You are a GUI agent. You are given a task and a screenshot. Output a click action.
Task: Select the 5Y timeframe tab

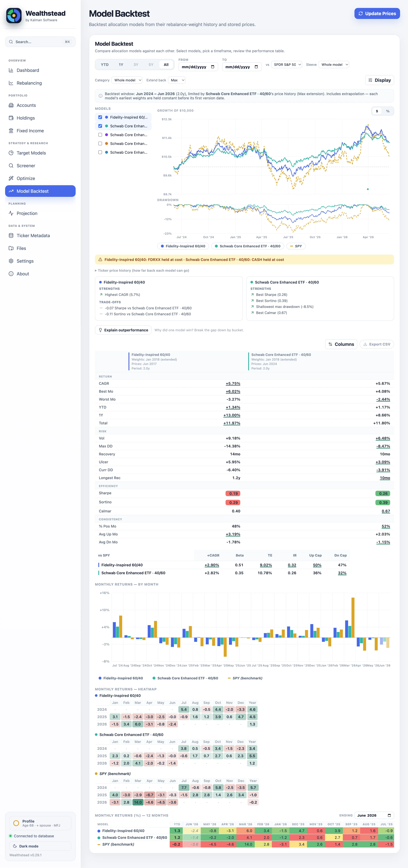pos(151,65)
